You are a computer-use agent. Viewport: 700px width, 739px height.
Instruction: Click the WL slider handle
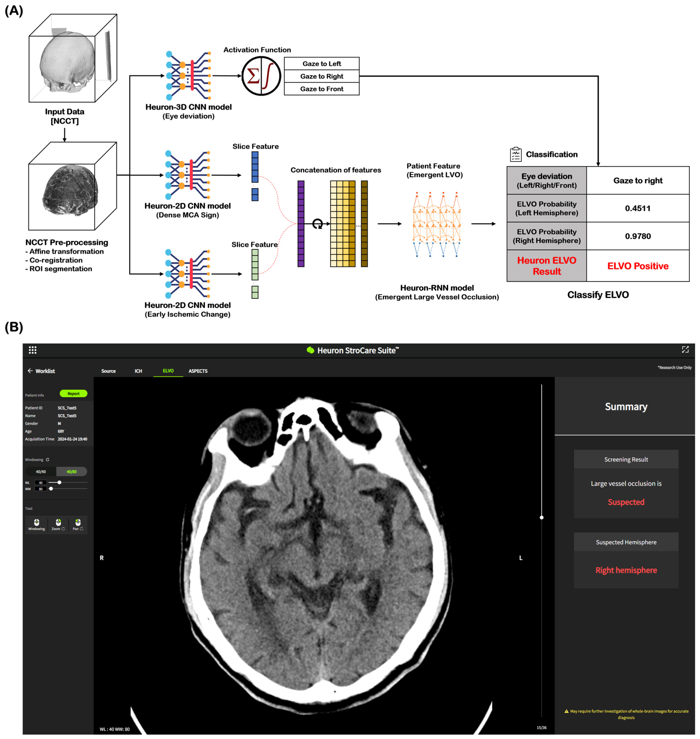click(x=59, y=483)
